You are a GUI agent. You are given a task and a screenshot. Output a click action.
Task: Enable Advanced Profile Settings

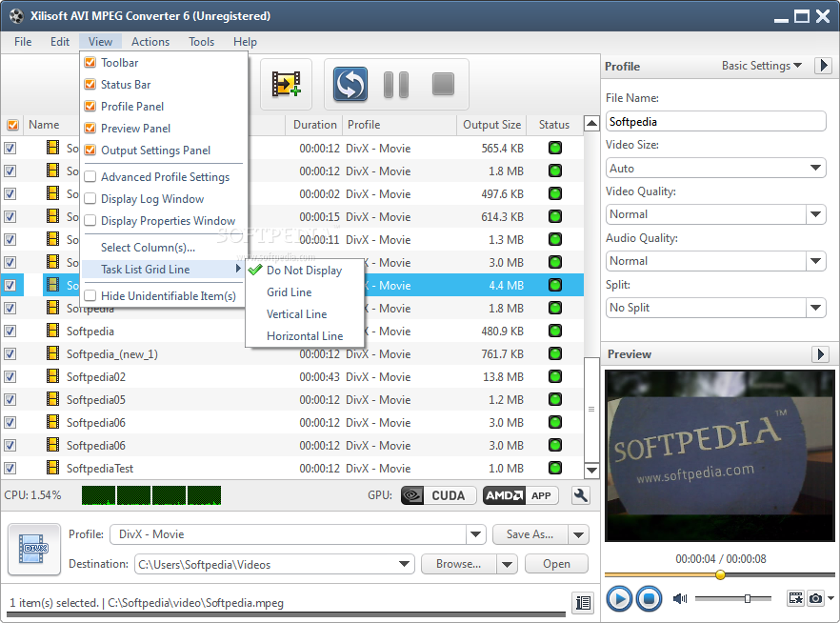point(90,177)
